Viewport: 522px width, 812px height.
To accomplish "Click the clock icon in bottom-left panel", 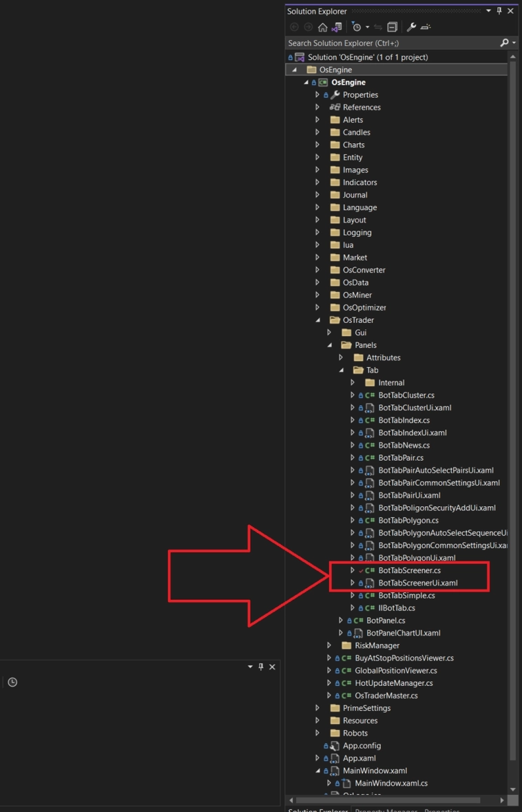I will tap(12, 682).
